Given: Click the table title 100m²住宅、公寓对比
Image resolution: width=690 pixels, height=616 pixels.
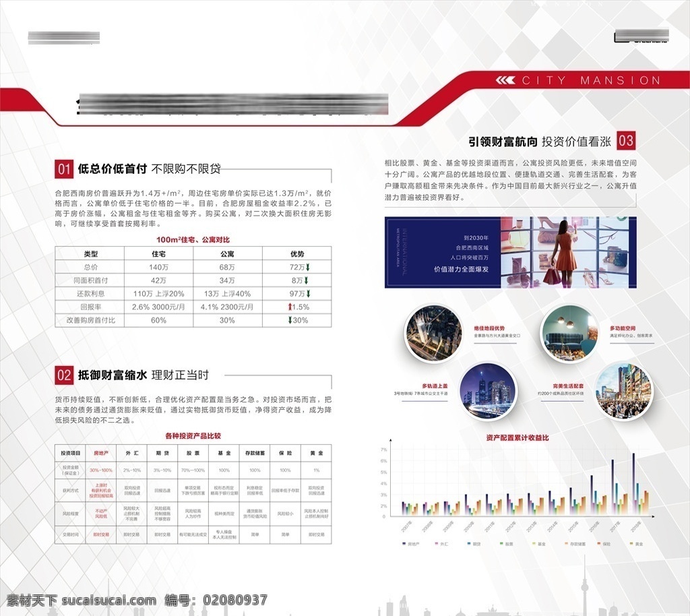Looking at the screenshot, I should tap(193, 240).
